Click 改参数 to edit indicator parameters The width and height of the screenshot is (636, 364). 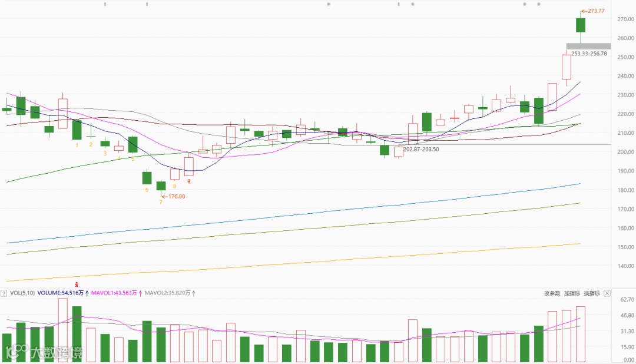[x=552, y=293]
